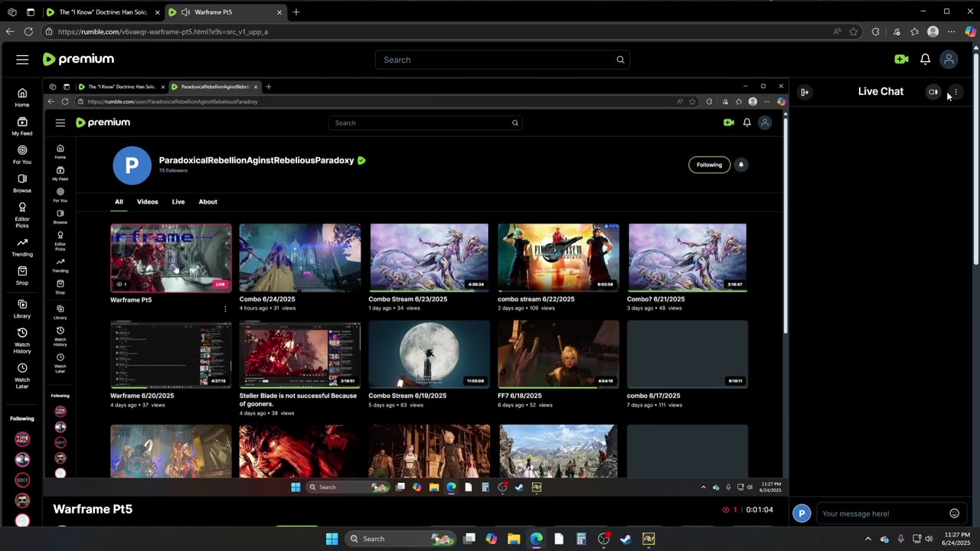Click Windows Start button on taskbar

332,539
